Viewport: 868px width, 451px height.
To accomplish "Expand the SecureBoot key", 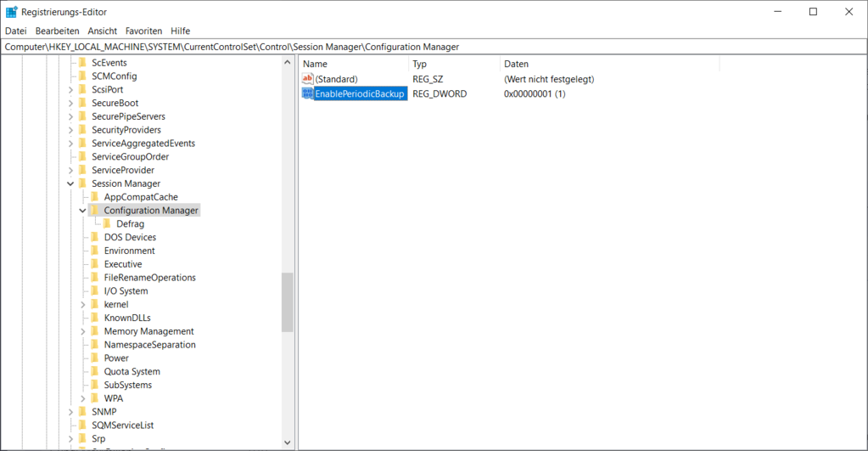I will [x=70, y=103].
